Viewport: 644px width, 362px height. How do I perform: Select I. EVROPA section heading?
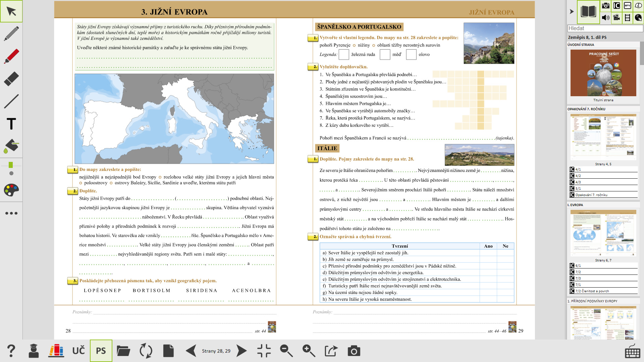coord(575,205)
